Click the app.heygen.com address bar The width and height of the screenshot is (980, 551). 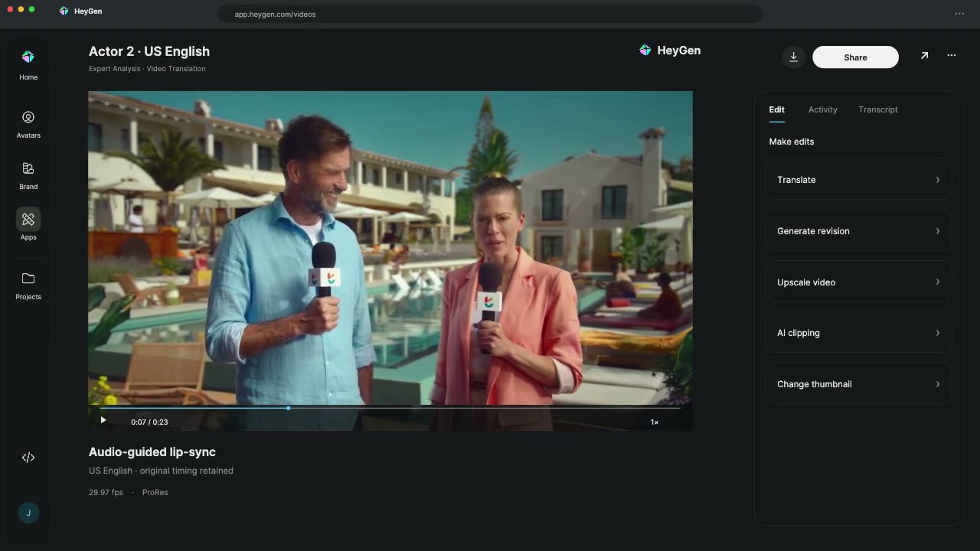[490, 14]
